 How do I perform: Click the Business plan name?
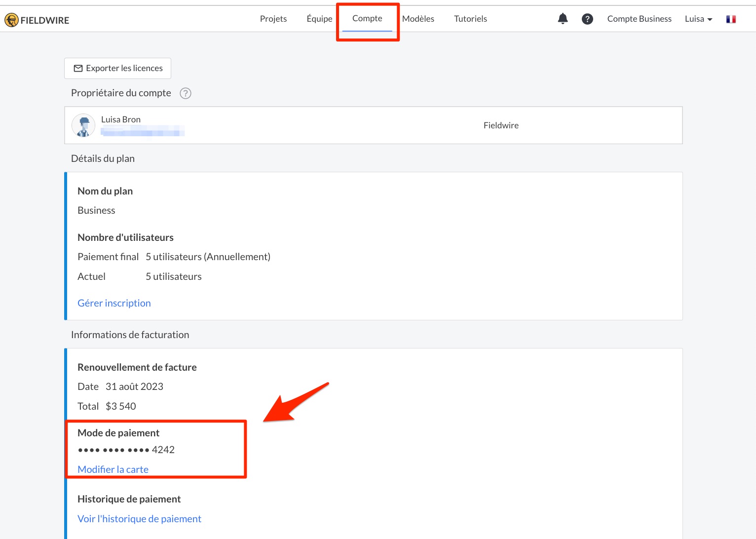tap(96, 210)
